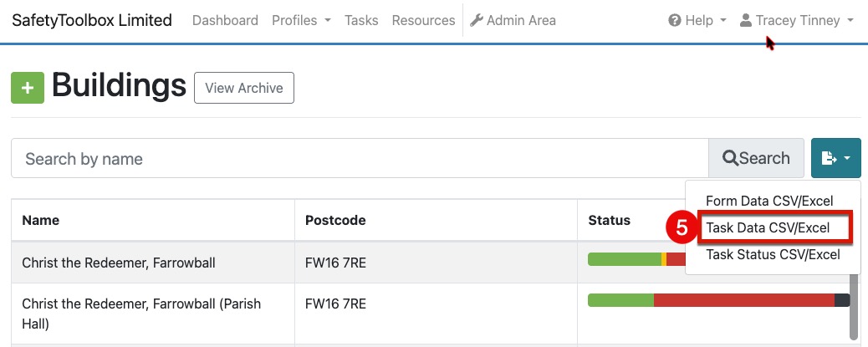868x347 pixels.
Task: Choose Task Status CSV/Excel export
Action: (x=773, y=255)
